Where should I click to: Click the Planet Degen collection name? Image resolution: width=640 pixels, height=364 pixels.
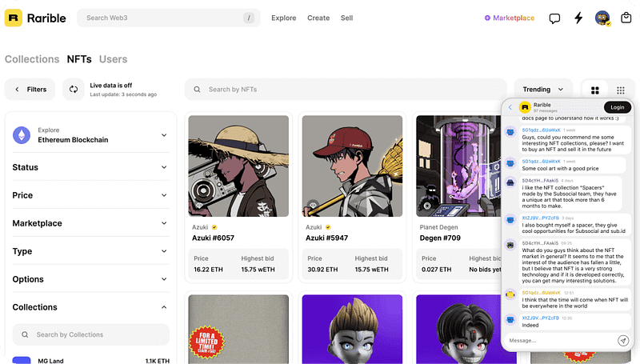[x=438, y=227]
